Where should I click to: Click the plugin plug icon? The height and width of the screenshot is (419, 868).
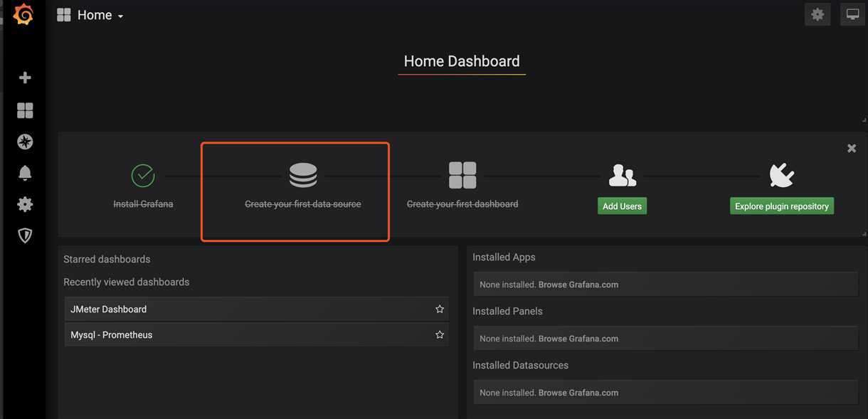[x=782, y=175]
